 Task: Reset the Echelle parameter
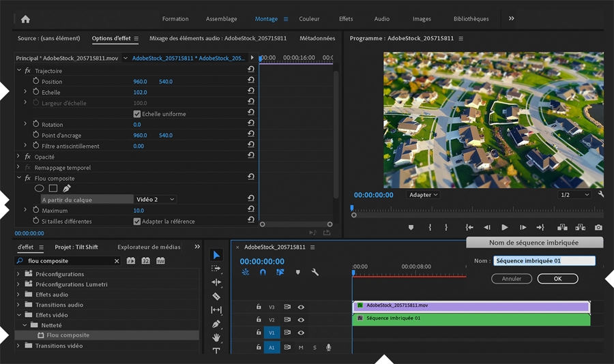(x=251, y=92)
